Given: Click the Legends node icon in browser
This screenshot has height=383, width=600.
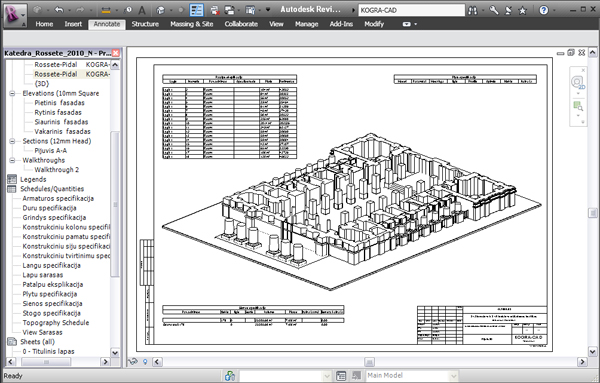Looking at the screenshot, I should click(12, 179).
